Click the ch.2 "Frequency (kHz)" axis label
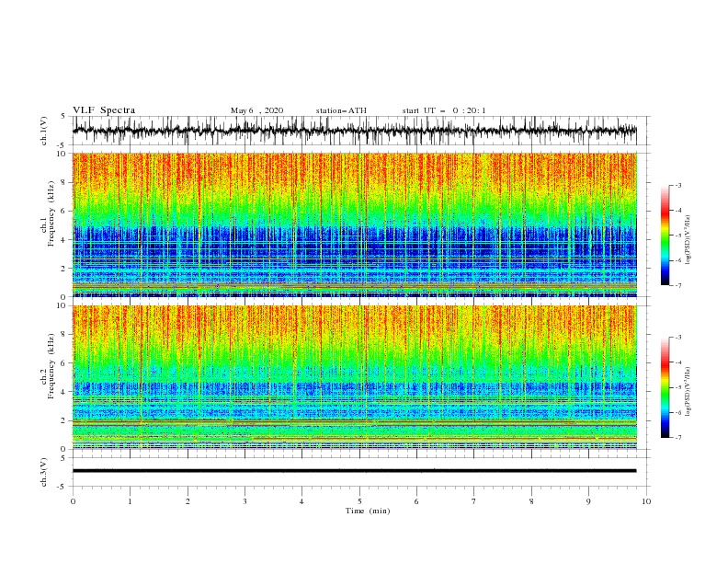Viewport: 728px width, 563px height. pos(51,366)
